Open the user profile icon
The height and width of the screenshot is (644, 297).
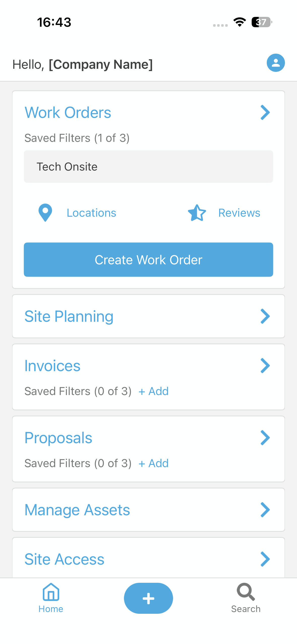coord(276,63)
